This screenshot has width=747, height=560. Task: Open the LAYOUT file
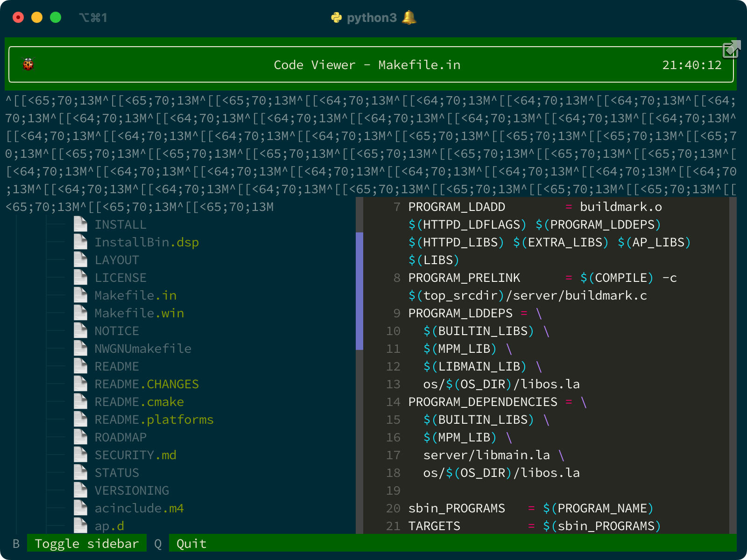tap(117, 260)
